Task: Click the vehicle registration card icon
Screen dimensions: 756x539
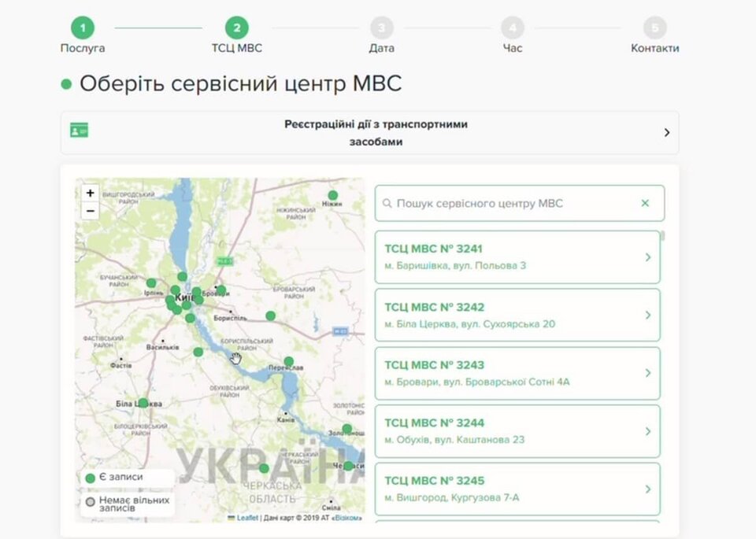Action: [x=79, y=131]
